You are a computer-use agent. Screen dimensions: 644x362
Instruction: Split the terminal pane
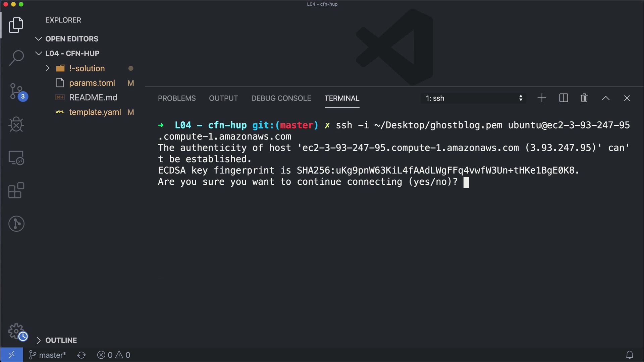tap(563, 98)
